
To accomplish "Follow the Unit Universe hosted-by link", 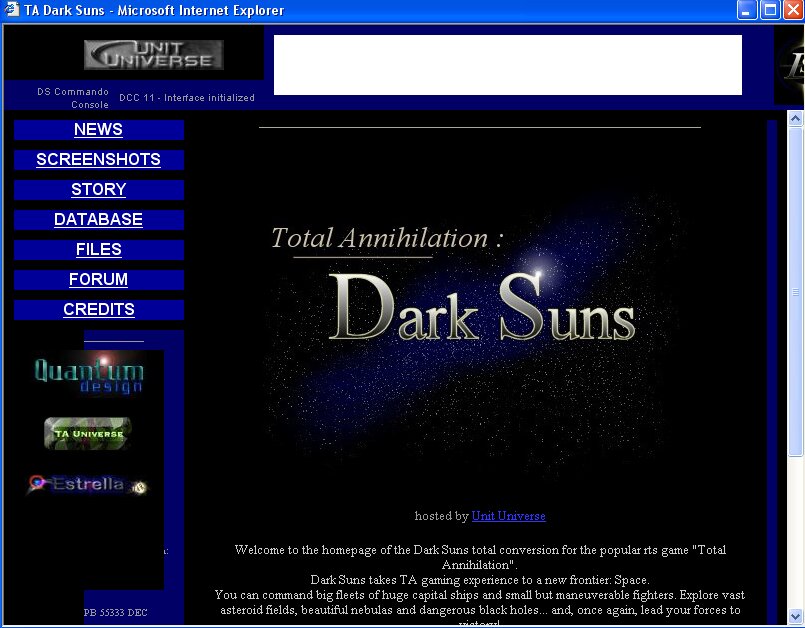I will click(x=508, y=516).
